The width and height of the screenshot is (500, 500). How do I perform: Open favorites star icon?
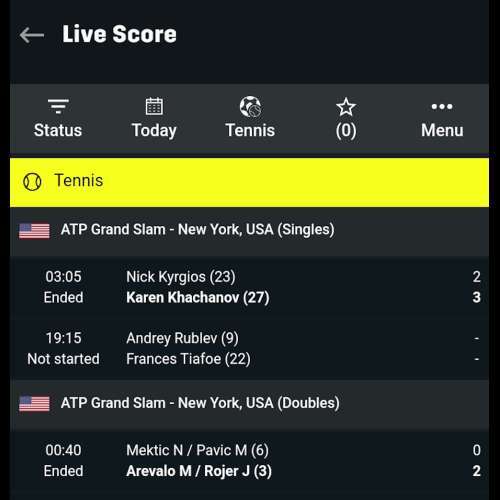pos(346,107)
